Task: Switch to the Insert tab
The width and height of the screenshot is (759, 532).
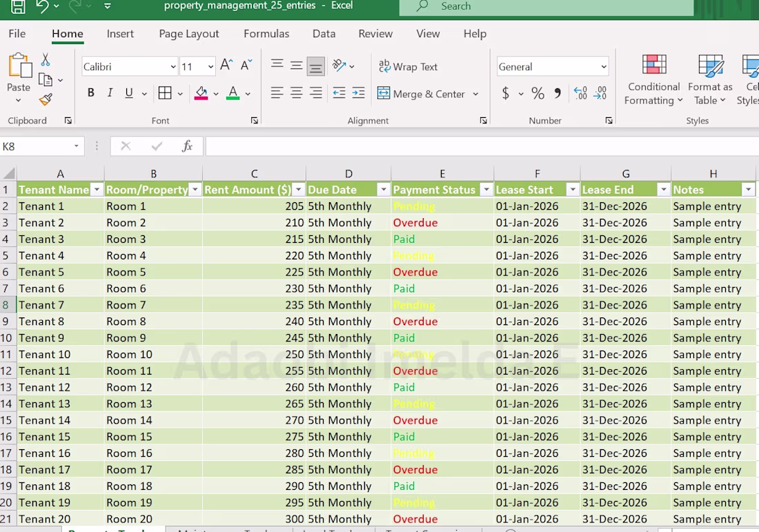Action: click(120, 33)
